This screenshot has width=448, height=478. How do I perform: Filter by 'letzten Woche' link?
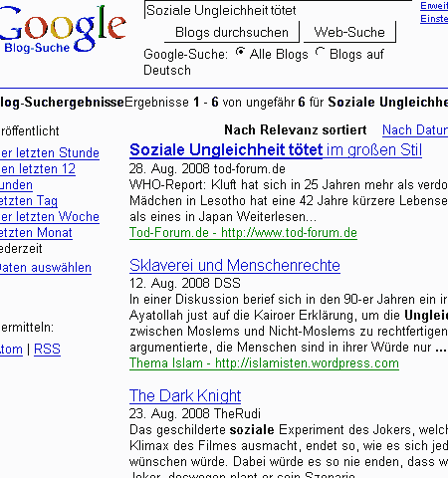pyautogui.click(x=50, y=217)
